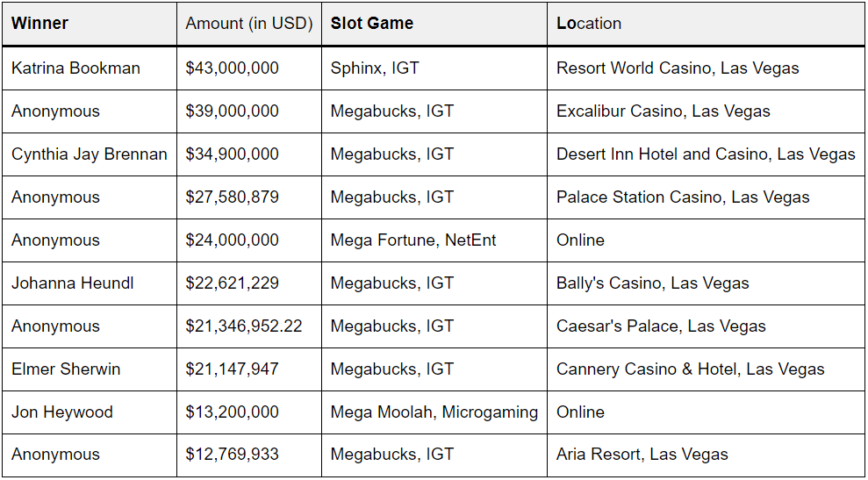Select the Location column header
The height and width of the screenshot is (480, 868).
[x=706, y=24]
